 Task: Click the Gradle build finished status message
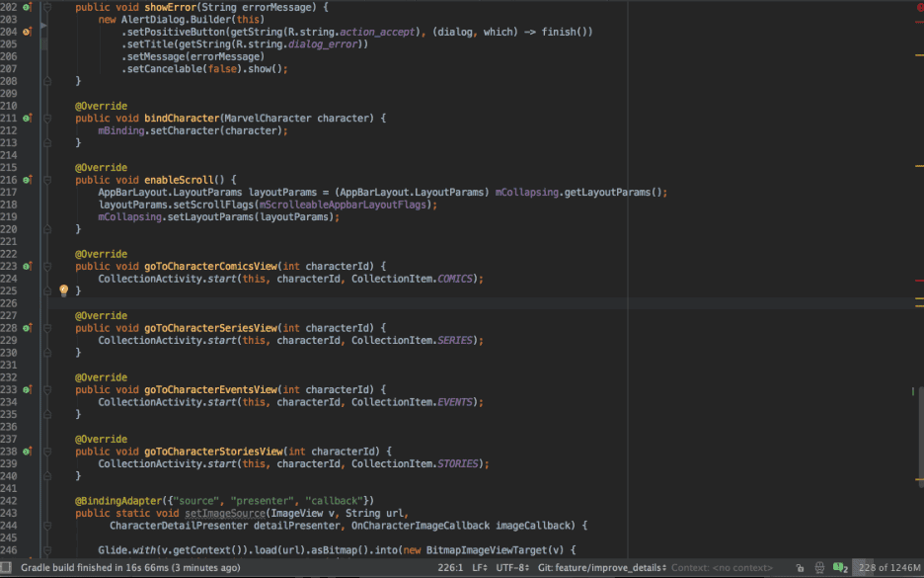pos(131,568)
